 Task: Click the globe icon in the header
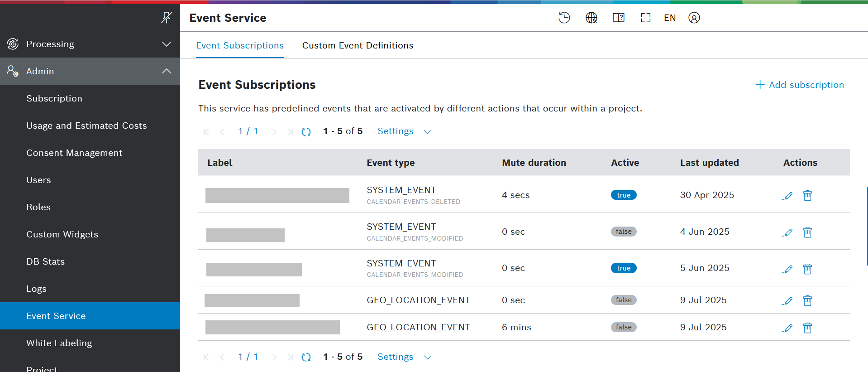(x=591, y=18)
